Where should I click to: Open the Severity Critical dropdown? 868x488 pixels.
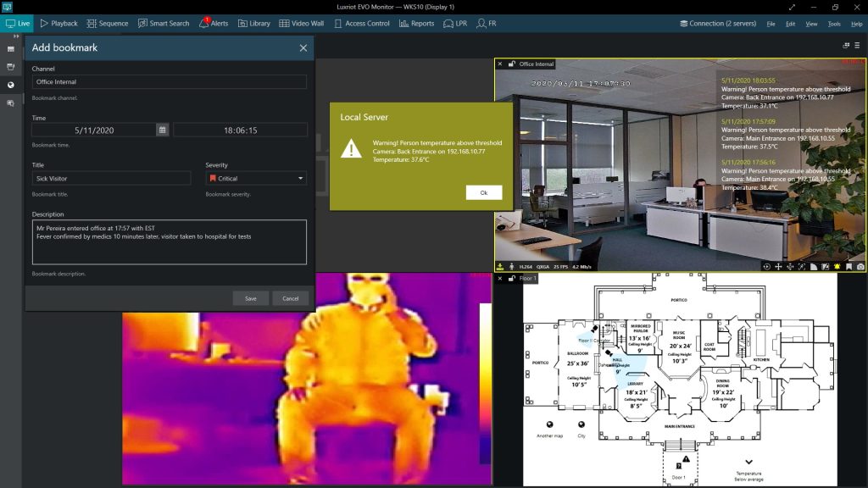[256, 178]
